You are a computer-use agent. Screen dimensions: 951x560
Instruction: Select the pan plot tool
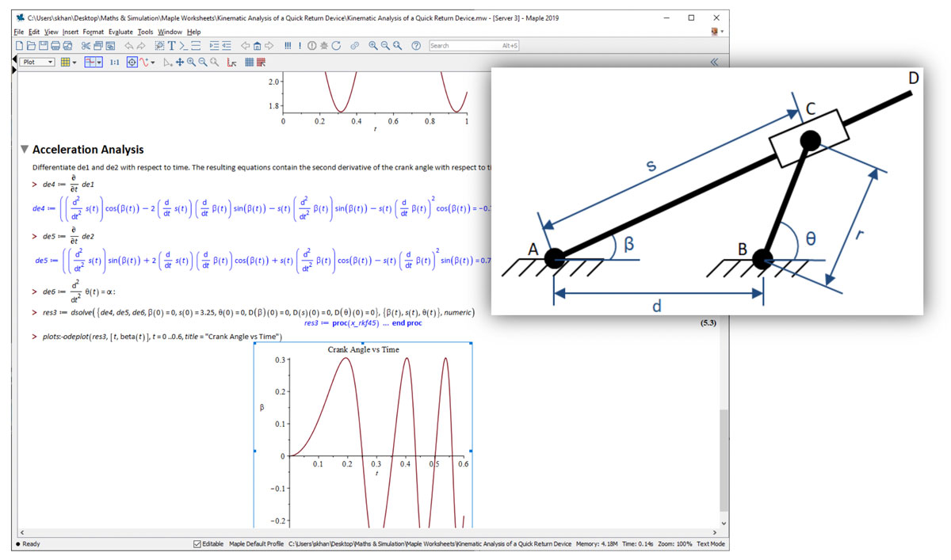[180, 62]
